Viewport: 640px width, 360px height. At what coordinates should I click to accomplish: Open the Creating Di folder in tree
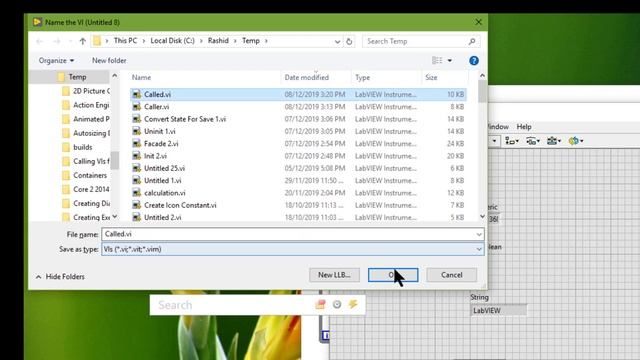click(x=86, y=203)
